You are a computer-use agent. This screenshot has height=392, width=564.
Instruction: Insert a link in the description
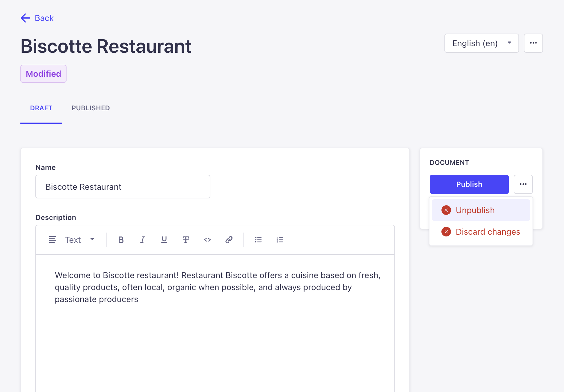click(x=229, y=240)
